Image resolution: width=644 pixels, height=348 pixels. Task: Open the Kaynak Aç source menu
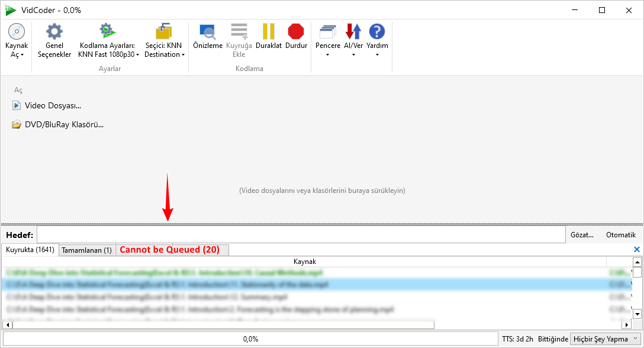coord(17,40)
